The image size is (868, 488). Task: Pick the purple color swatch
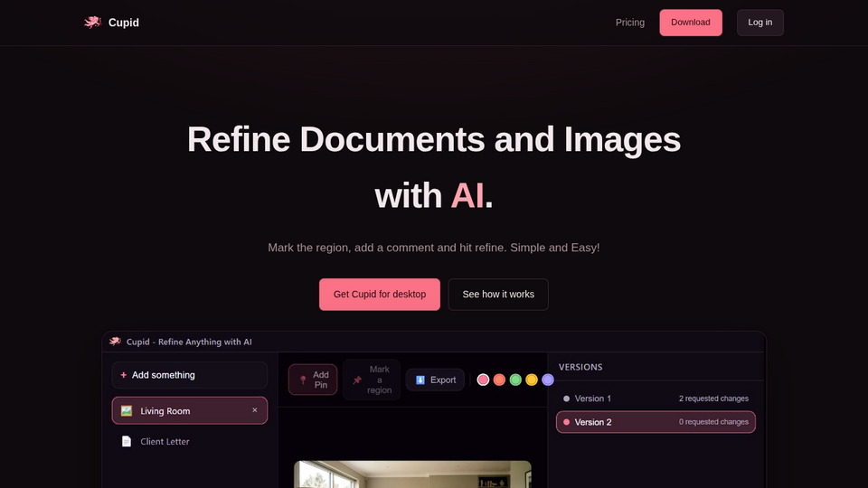[x=548, y=380]
